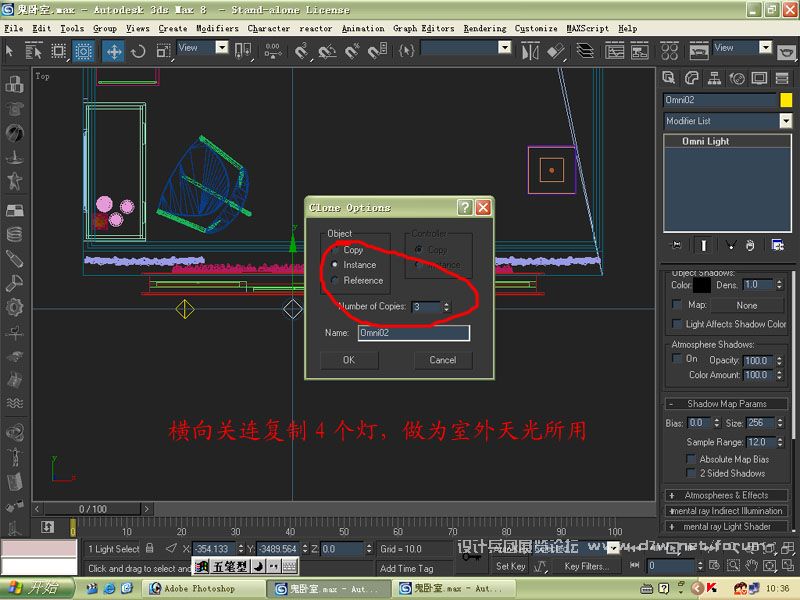
Task: Click the selection lock toggle icon
Action: [x=150, y=549]
